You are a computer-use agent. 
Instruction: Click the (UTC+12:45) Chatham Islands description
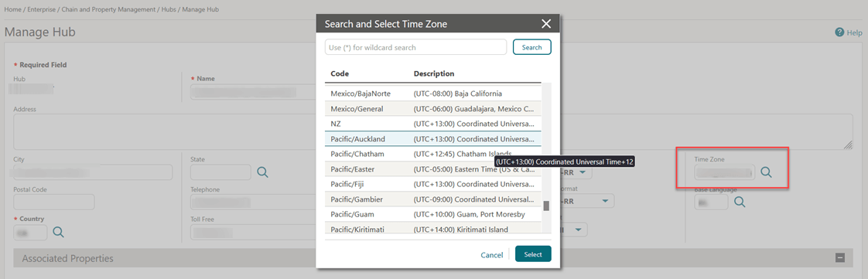coord(463,153)
